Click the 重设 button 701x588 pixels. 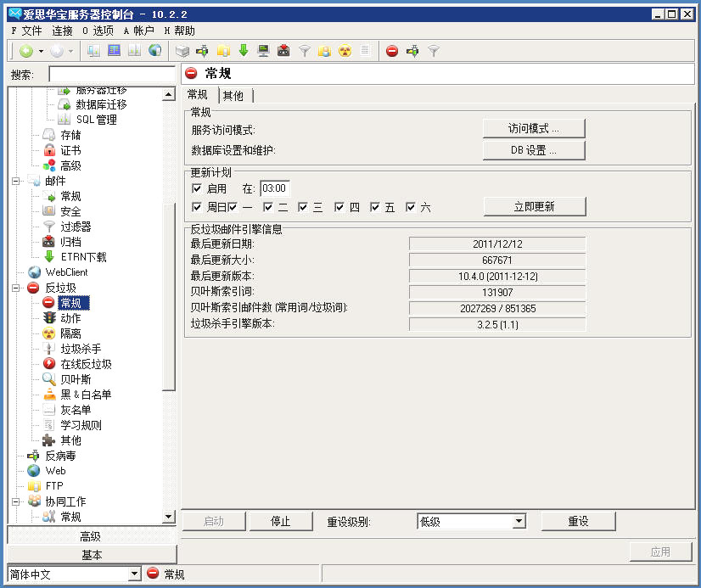(578, 521)
